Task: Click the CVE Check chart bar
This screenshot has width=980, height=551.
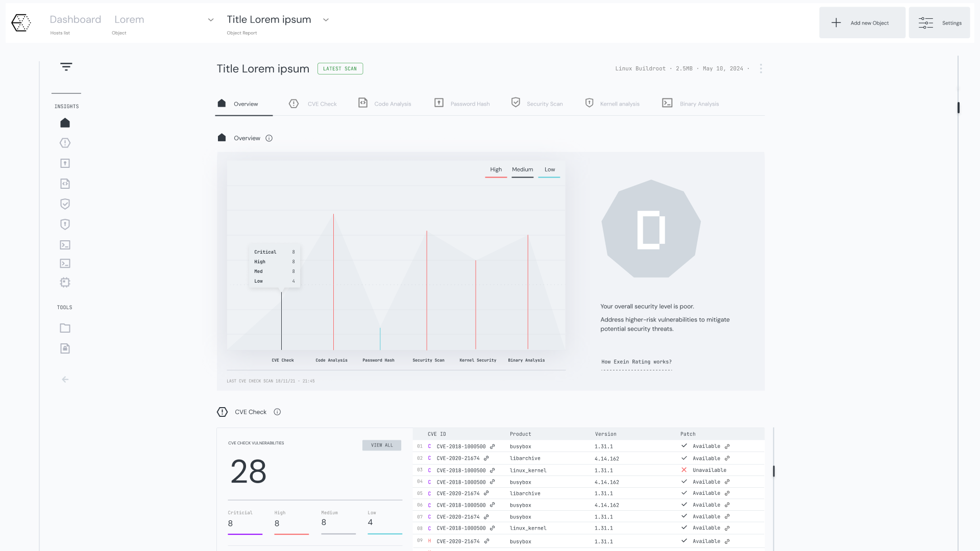Action: (281, 320)
